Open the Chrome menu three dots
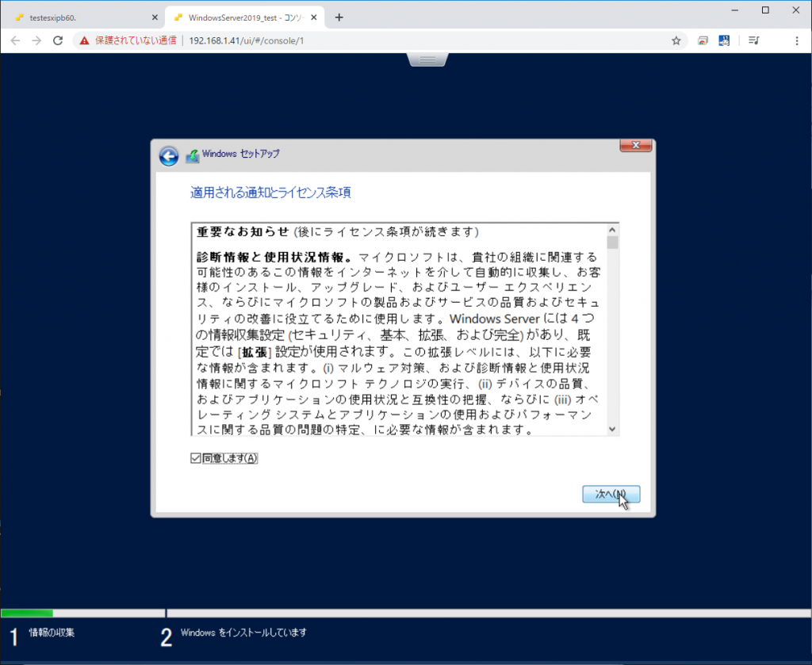 coord(797,40)
